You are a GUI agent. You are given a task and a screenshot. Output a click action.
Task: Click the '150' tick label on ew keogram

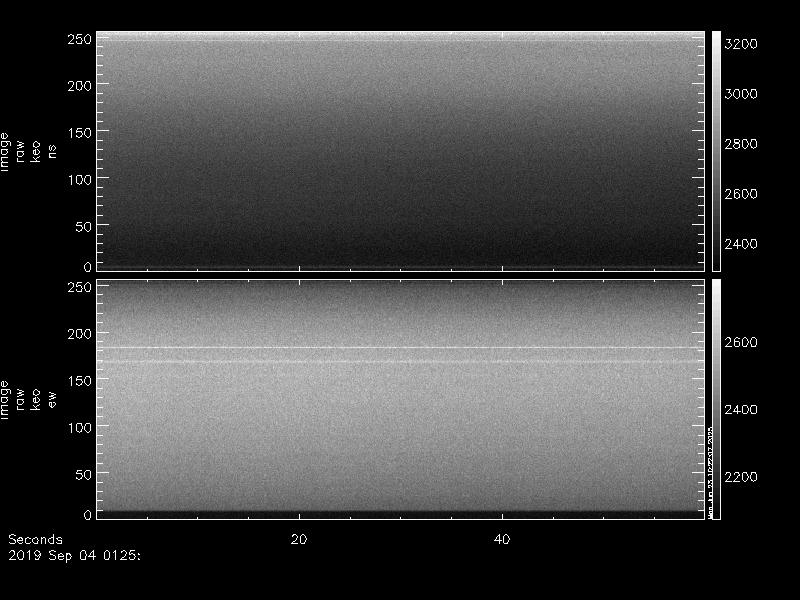pyautogui.click(x=80, y=381)
